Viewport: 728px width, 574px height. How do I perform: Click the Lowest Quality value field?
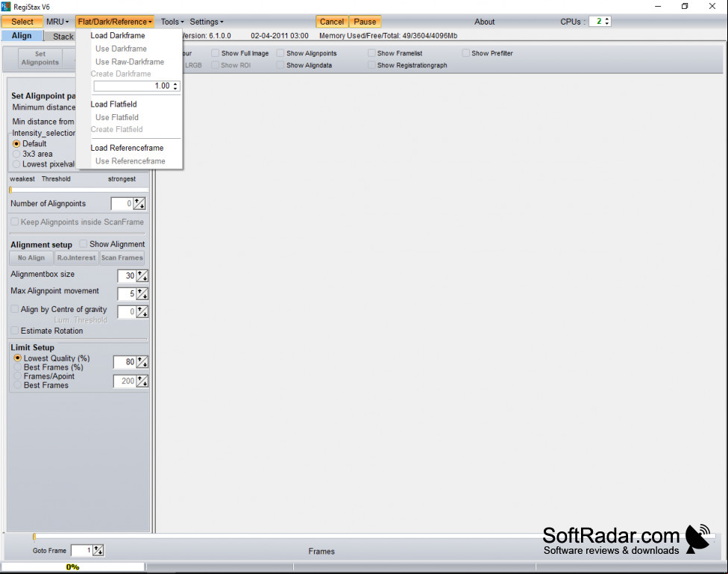coord(125,361)
